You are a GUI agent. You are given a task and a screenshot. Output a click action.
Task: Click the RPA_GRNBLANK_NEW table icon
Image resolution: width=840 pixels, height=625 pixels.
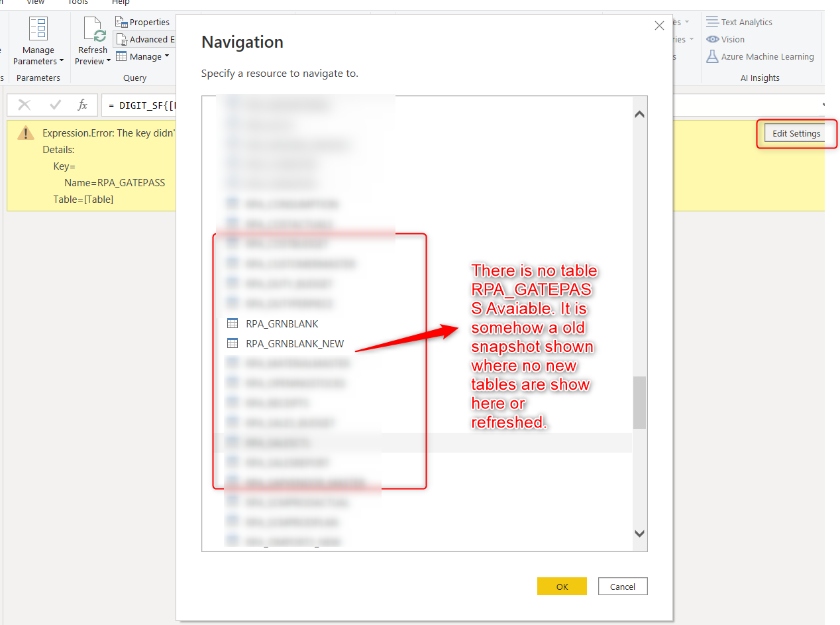233,343
